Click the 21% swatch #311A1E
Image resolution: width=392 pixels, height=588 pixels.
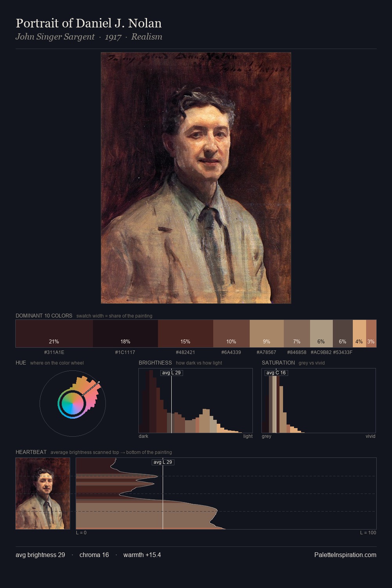click(54, 334)
